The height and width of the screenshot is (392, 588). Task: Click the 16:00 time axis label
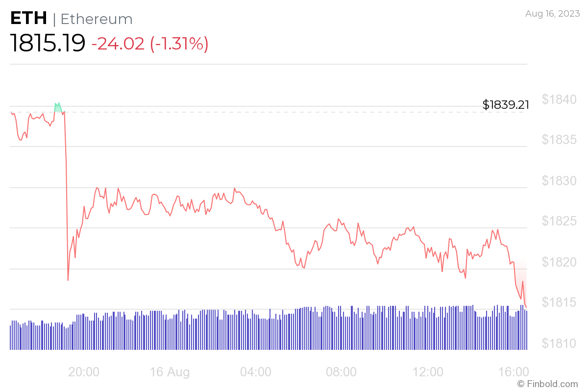tap(513, 371)
